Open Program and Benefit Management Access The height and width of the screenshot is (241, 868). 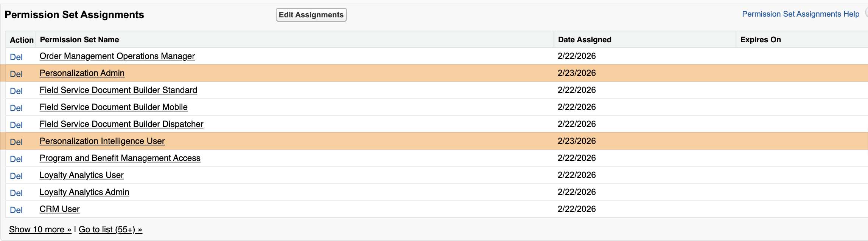point(120,158)
